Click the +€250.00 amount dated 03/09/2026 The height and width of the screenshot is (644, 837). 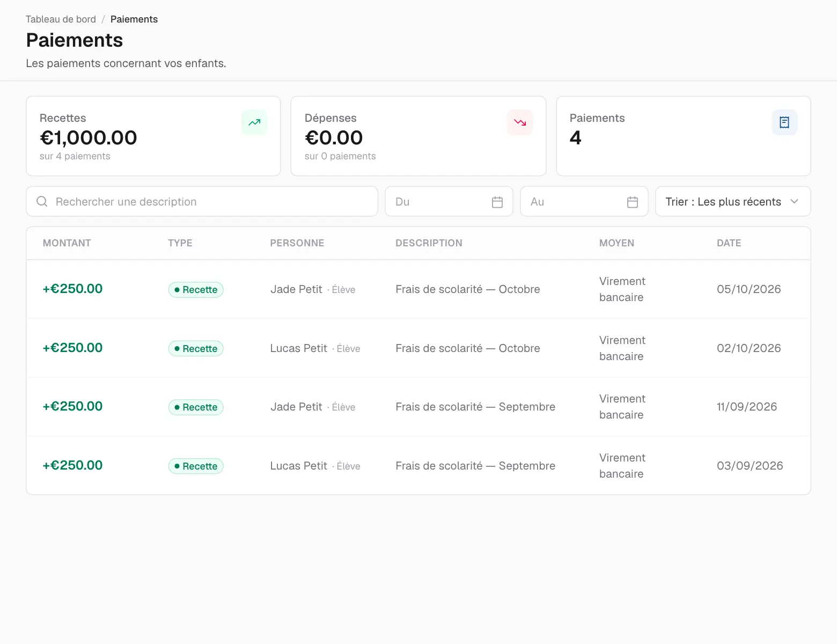[72, 465]
